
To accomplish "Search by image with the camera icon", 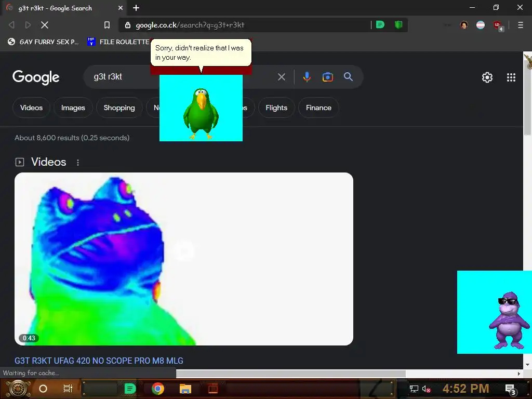I will click(327, 77).
